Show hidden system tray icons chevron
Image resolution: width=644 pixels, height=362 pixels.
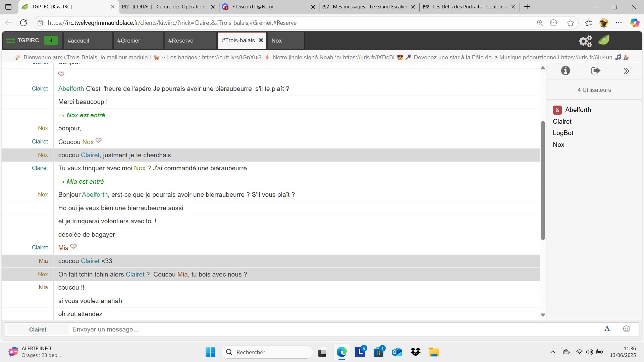click(552, 352)
